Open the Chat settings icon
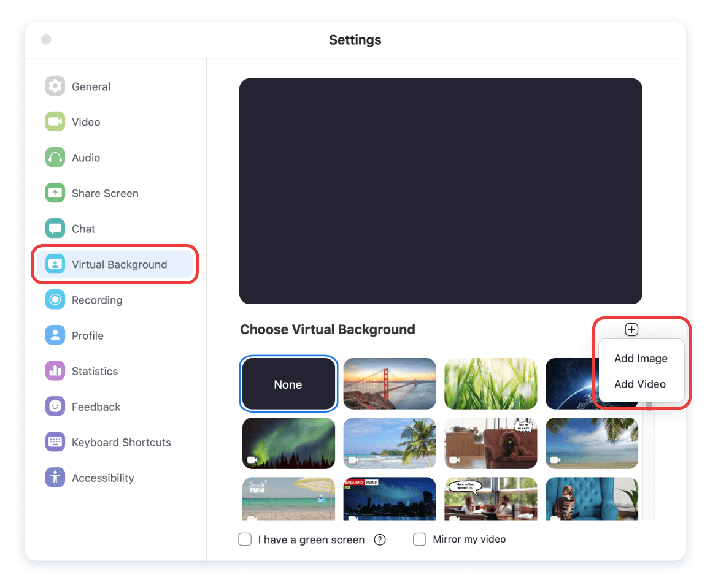The image size is (710, 588). 55,228
